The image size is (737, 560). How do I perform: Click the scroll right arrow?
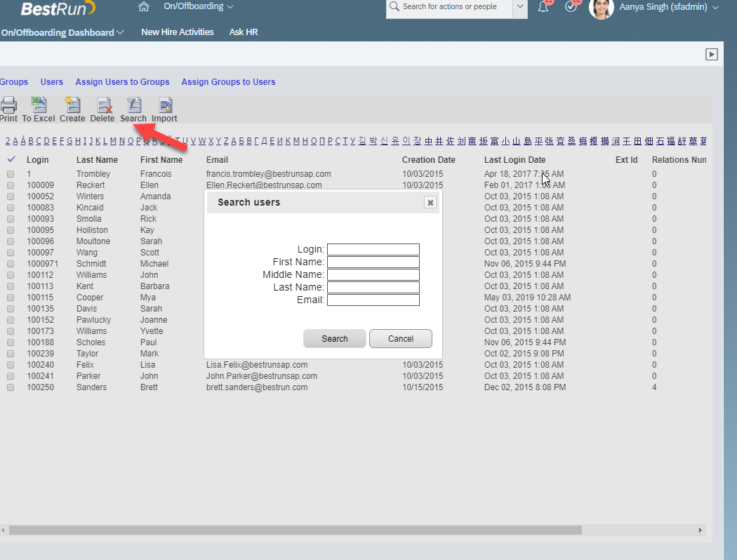[x=701, y=531]
